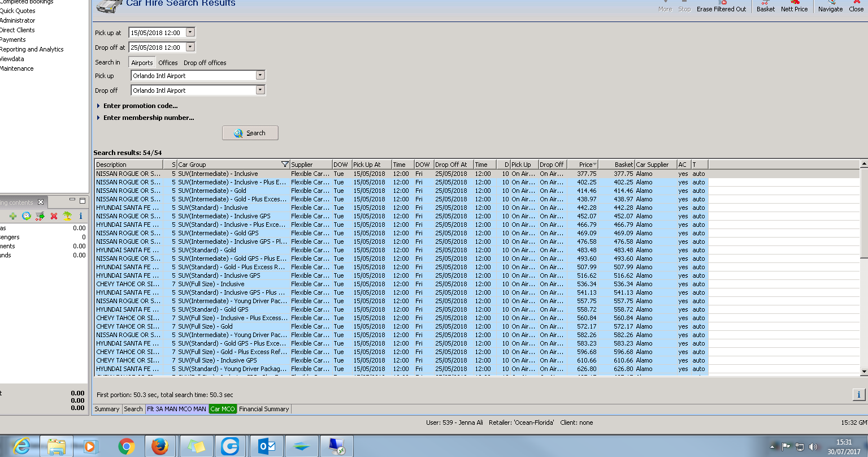Open Google Chrome from the taskbar
Viewport: 868px width, 457px height.
pos(127,446)
